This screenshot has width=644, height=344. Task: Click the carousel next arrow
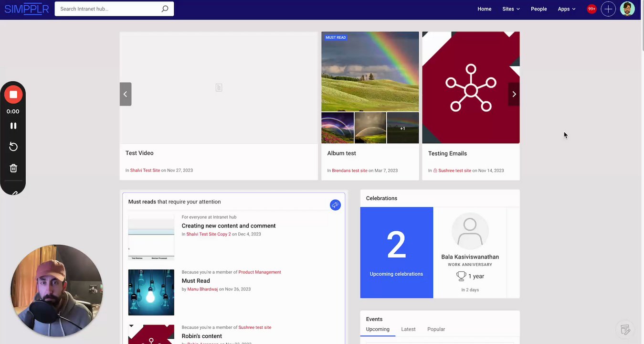514,94
